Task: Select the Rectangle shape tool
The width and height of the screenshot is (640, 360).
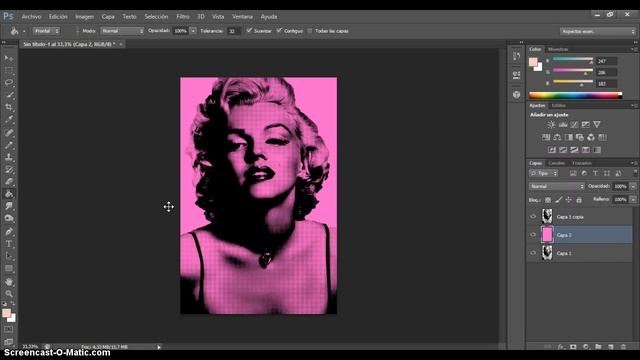Action: click(x=9, y=269)
